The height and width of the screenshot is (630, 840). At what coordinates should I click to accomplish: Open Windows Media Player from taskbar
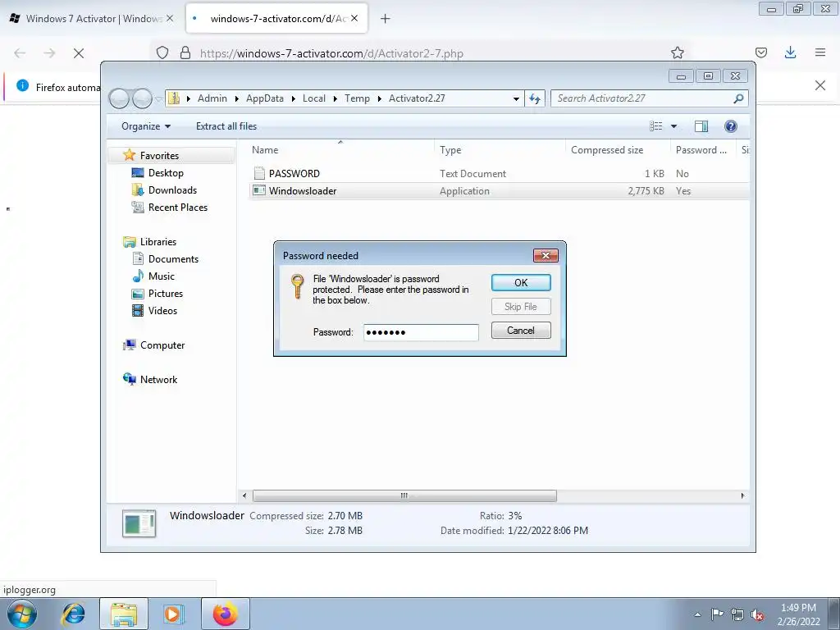[172, 614]
